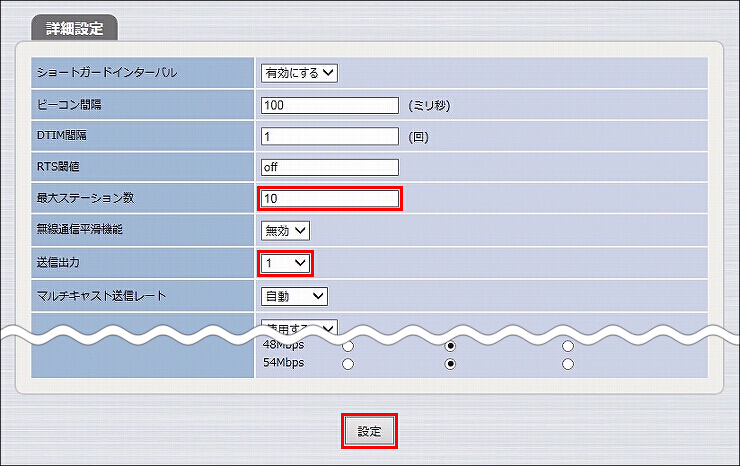This screenshot has width=740, height=466.
Task: Click the RTS閾値 label
Action: [58, 167]
